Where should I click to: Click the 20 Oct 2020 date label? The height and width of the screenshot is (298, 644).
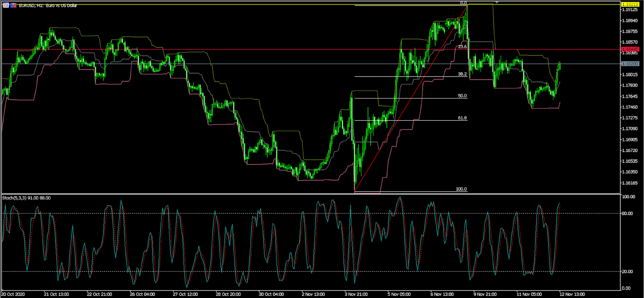13,294
